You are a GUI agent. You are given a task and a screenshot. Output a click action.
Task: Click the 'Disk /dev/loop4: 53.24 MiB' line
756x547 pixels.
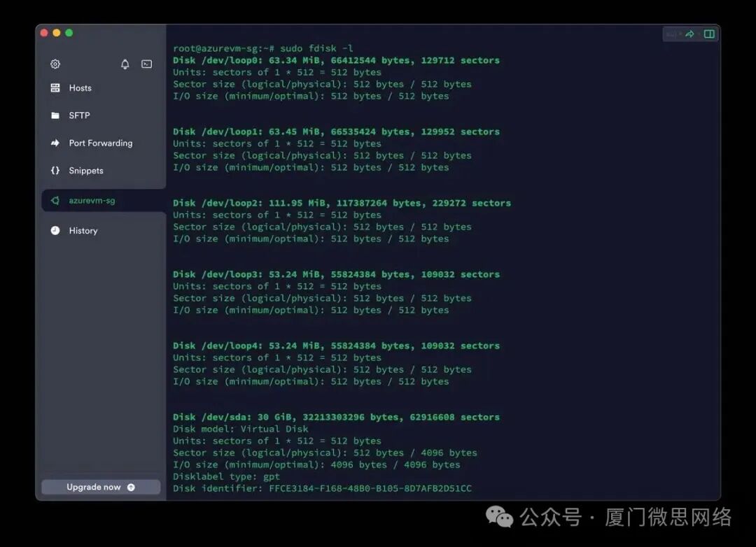click(x=336, y=346)
